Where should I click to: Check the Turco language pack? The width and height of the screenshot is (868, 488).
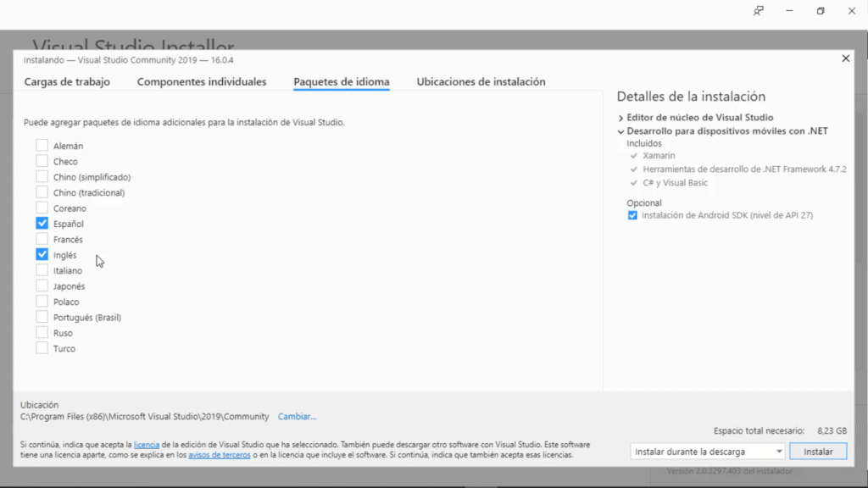click(x=42, y=348)
